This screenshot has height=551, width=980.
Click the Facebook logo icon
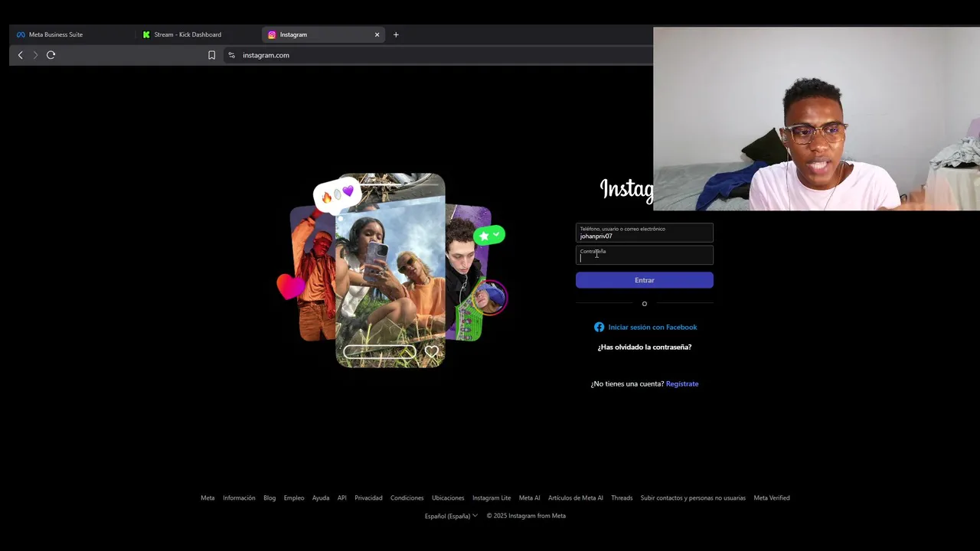click(x=599, y=327)
